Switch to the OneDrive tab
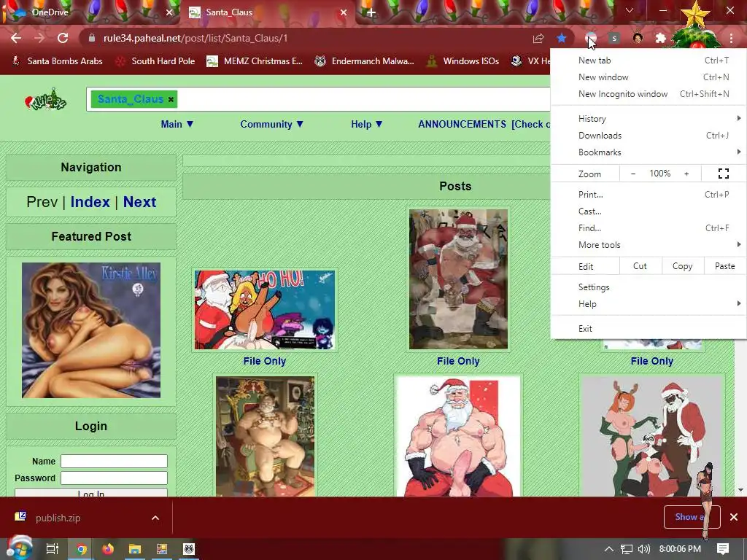The image size is (747, 560). 90,12
